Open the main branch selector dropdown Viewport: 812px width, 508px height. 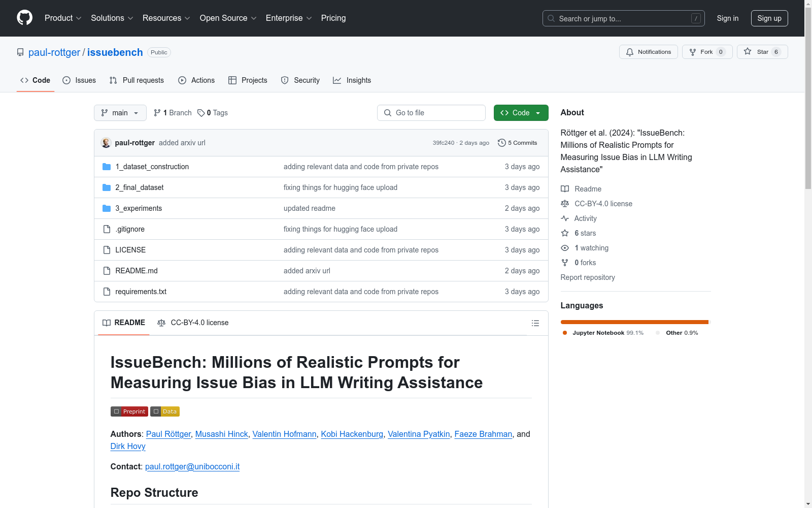click(x=120, y=113)
